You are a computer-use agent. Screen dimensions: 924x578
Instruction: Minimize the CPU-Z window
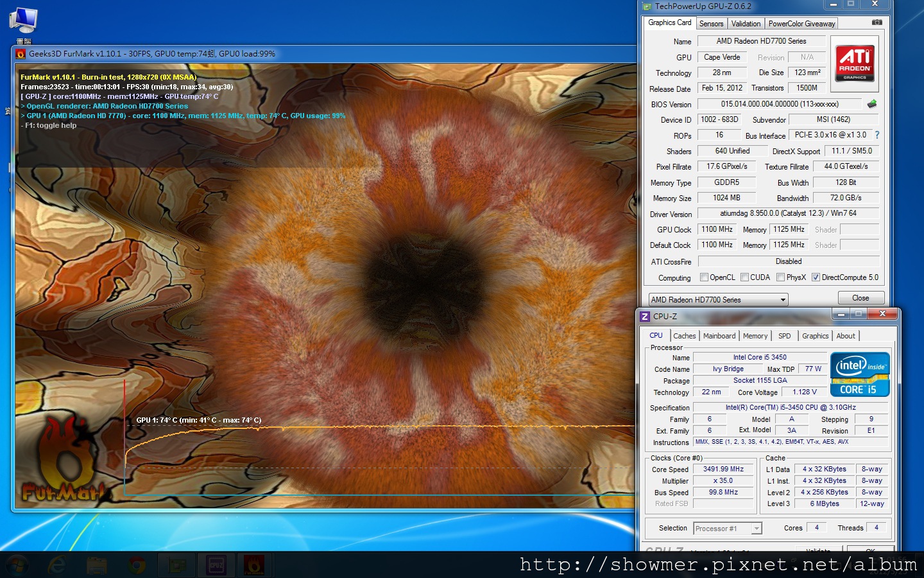(840, 314)
